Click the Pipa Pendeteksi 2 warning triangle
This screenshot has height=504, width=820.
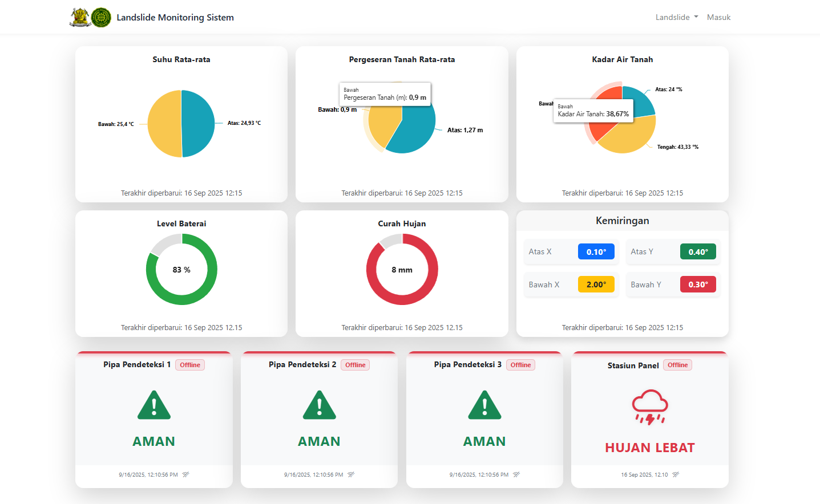coord(319,405)
